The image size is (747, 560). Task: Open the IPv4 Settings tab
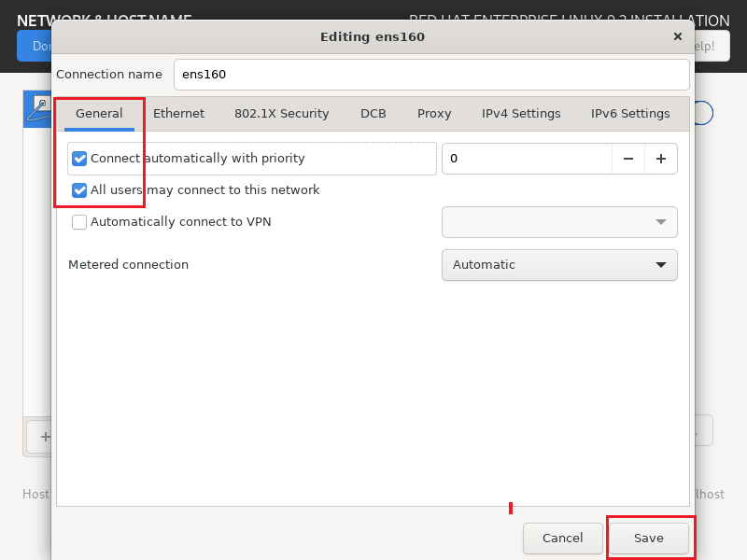[x=521, y=114]
